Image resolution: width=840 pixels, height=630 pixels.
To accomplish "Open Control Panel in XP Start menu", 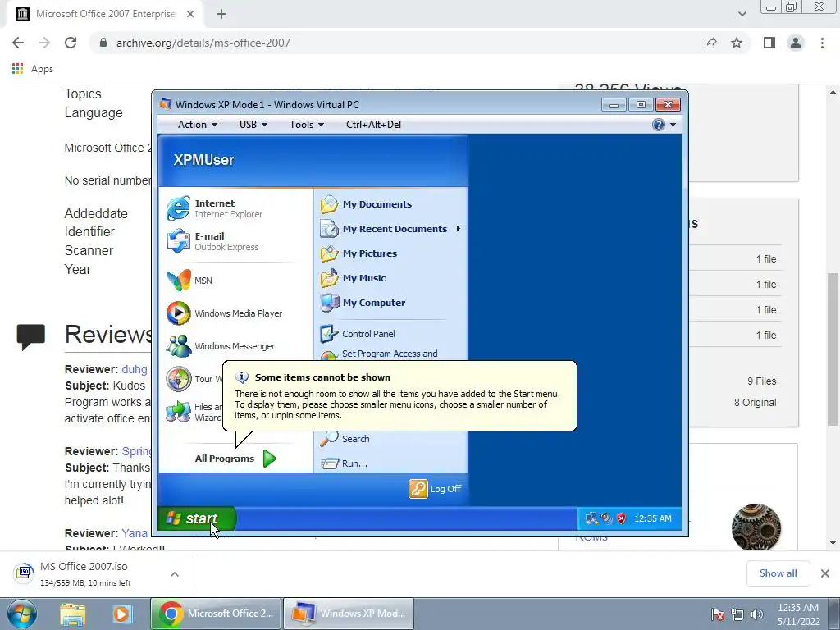I will 358,334.
